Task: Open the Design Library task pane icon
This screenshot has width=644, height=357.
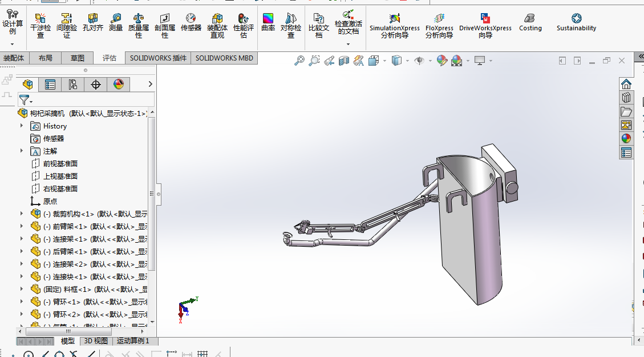Action: click(626, 98)
